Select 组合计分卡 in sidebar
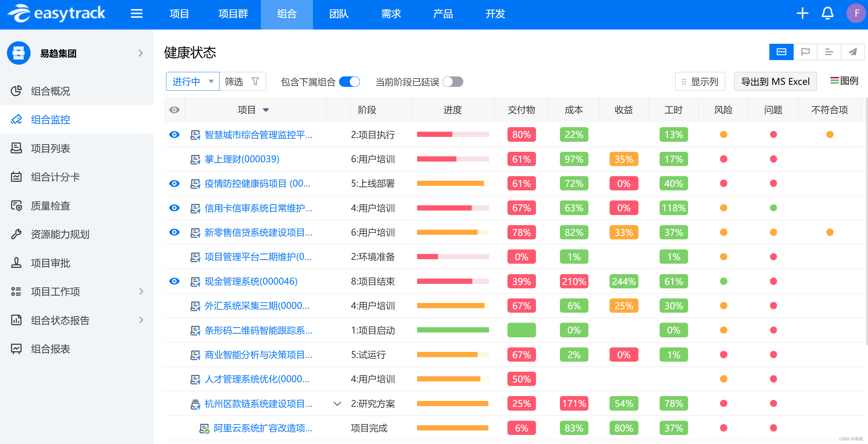This screenshot has height=444, width=868. (x=55, y=177)
